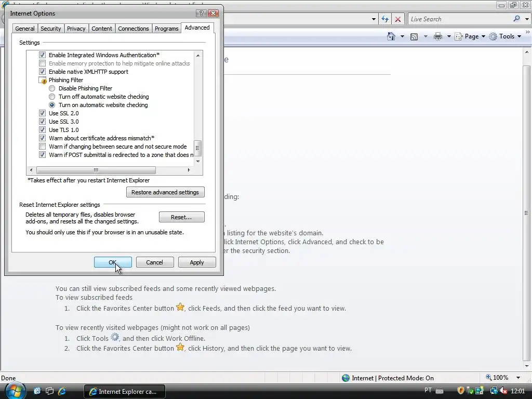Select Disable Phishing Filter radio button
Image resolution: width=532 pixels, height=399 pixels.
click(52, 88)
